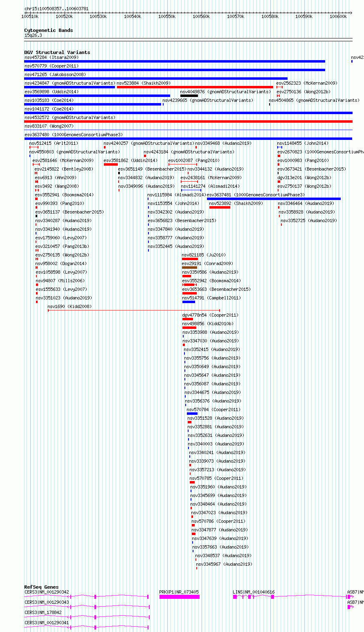Image resolution: width=364 pixels, height=632 pixels.
Task: Open CERS3|NM_001290342 transcript label
Action: tap(47, 592)
